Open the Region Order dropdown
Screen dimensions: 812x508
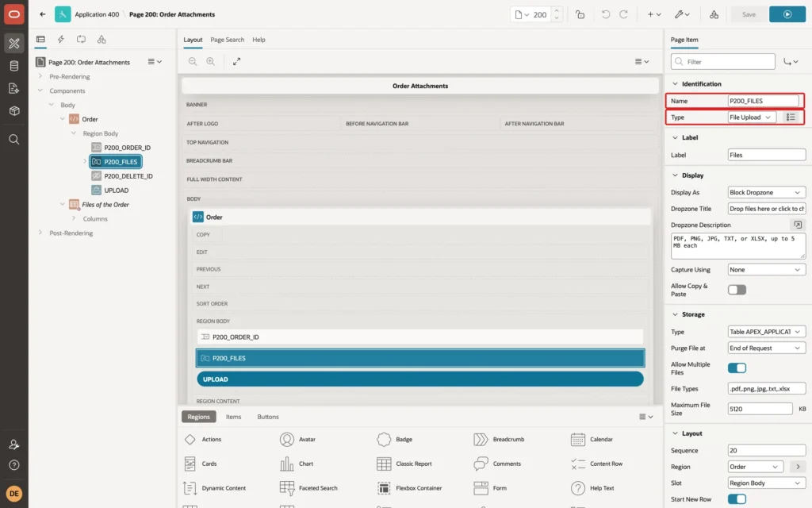tap(755, 467)
